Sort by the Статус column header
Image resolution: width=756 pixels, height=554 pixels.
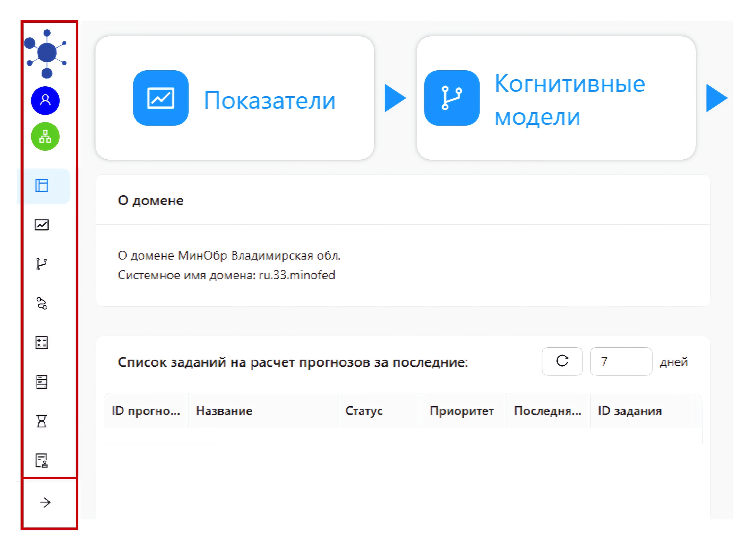(364, 411)
